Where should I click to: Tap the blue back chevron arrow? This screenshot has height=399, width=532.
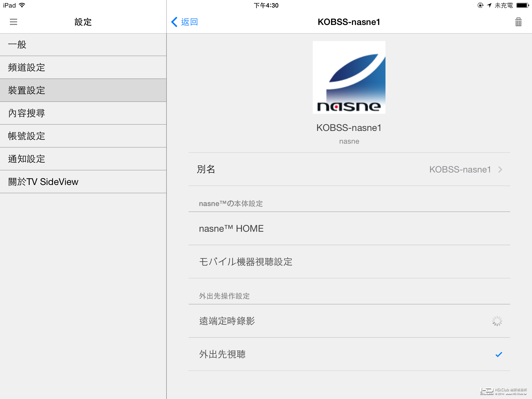click(x=174, y=22)
